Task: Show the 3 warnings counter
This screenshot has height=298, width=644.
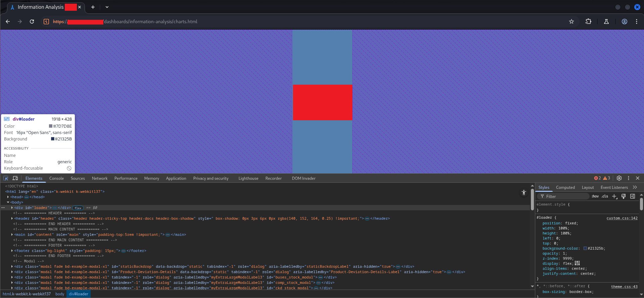Action: [x=607, y=178]
